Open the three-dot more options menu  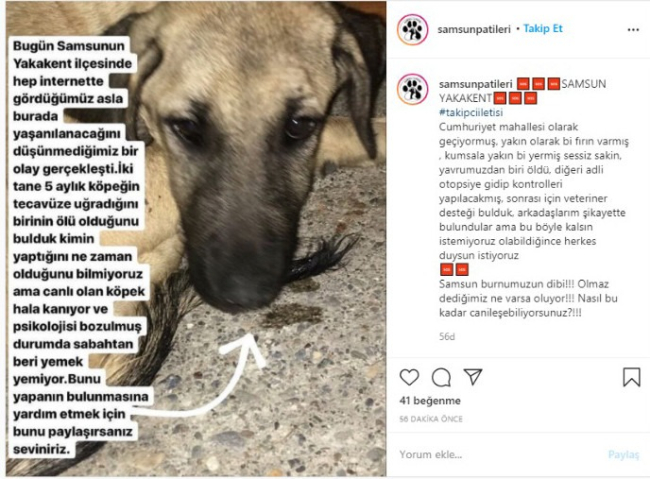[x=633, y=30]
